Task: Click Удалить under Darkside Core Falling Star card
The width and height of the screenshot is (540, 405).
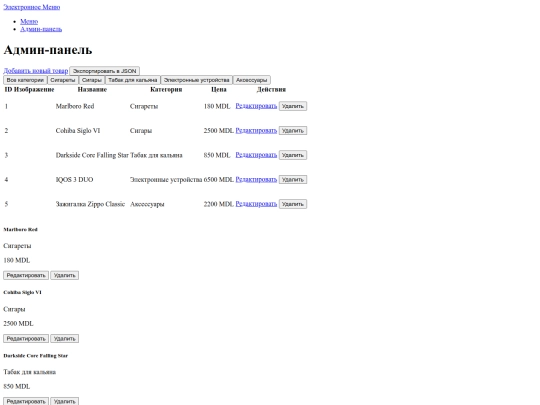Action: click(64, 401)
